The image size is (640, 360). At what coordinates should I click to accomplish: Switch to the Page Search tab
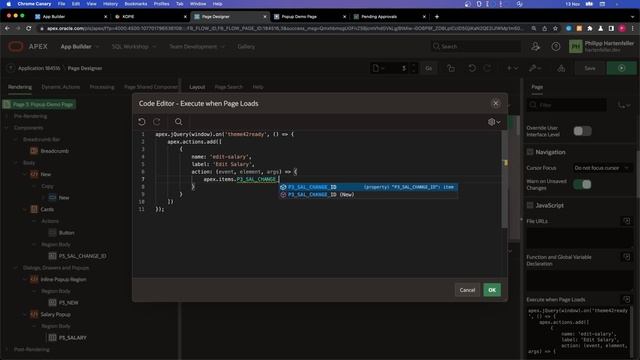pos(228,87)
